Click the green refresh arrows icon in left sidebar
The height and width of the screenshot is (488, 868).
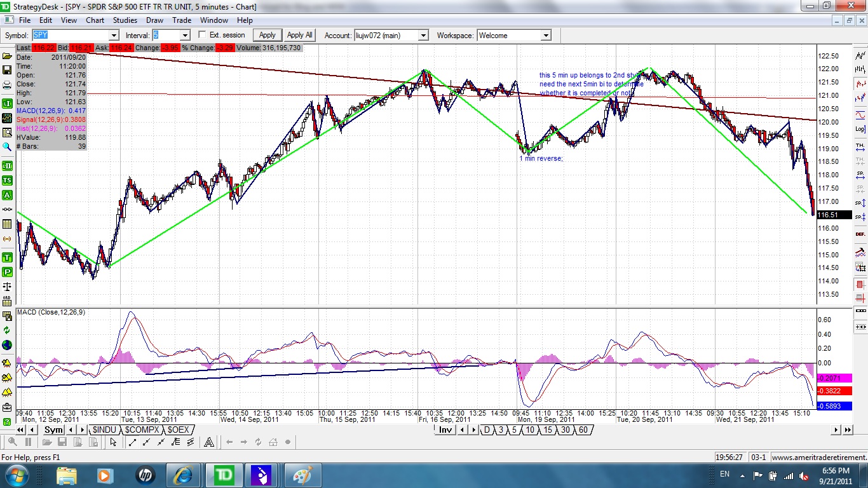(x=8, y=330)
